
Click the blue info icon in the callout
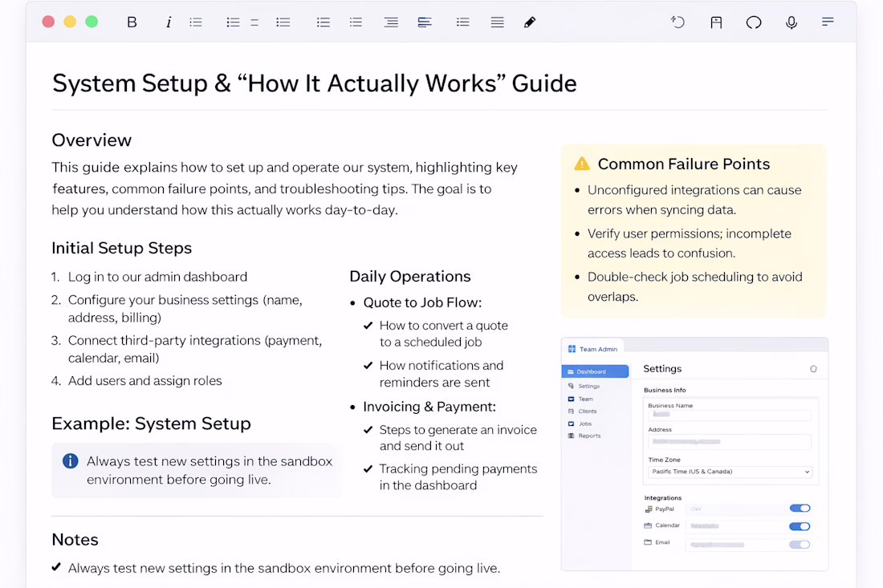[x=71, y=460]
